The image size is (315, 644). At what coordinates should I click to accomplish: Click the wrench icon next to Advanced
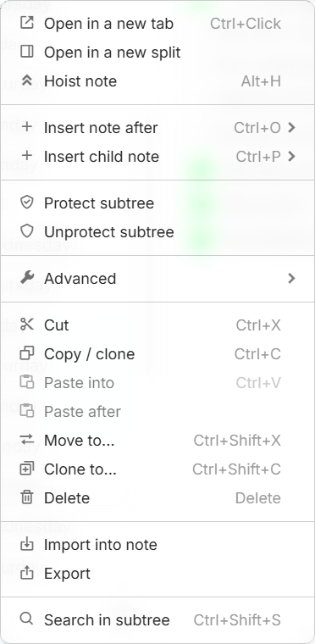(27, 278)
